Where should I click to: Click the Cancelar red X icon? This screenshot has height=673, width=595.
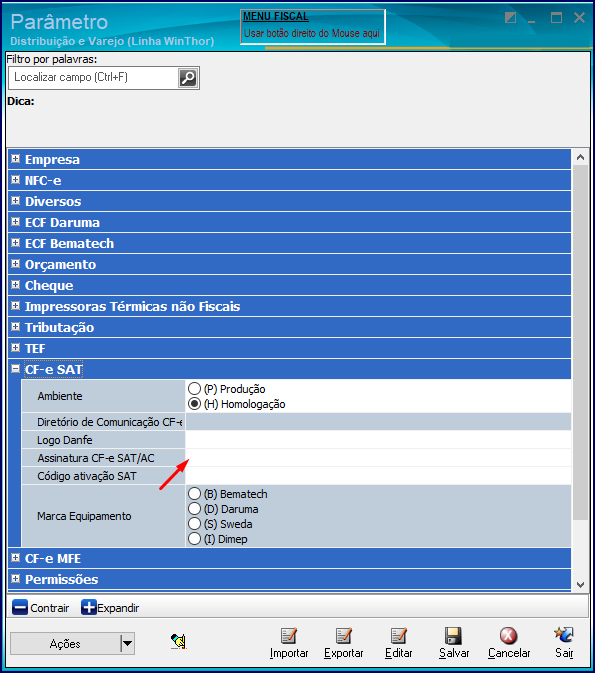pyautogui.click(x=508, y=636)
